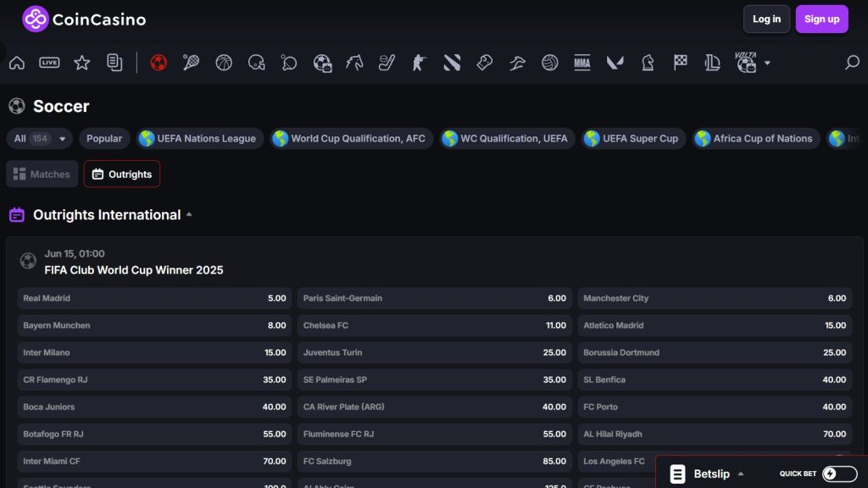This screenshot has height=488, width=868.
Task: Select the Basketball icon
Action: click(224, 63)
